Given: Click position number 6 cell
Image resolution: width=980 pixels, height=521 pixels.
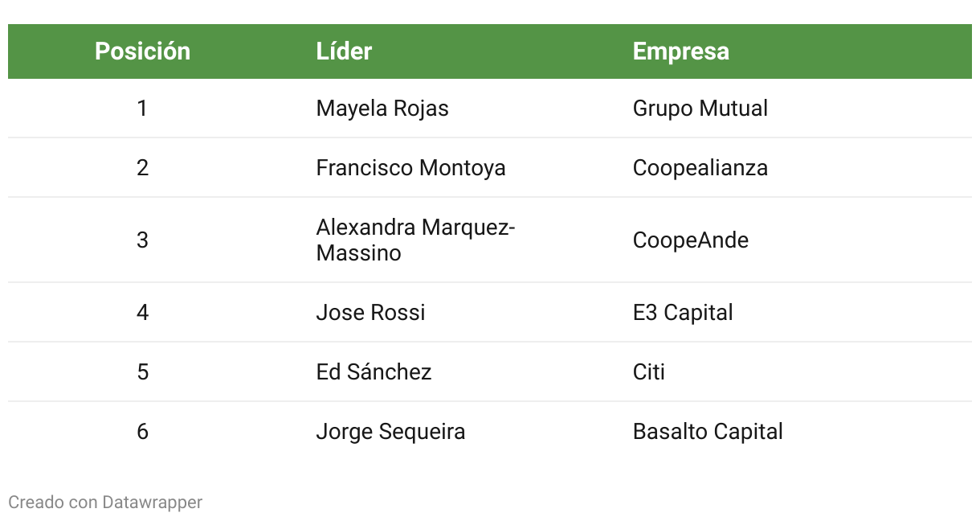Looking at the screenshot, I should 142,432.
